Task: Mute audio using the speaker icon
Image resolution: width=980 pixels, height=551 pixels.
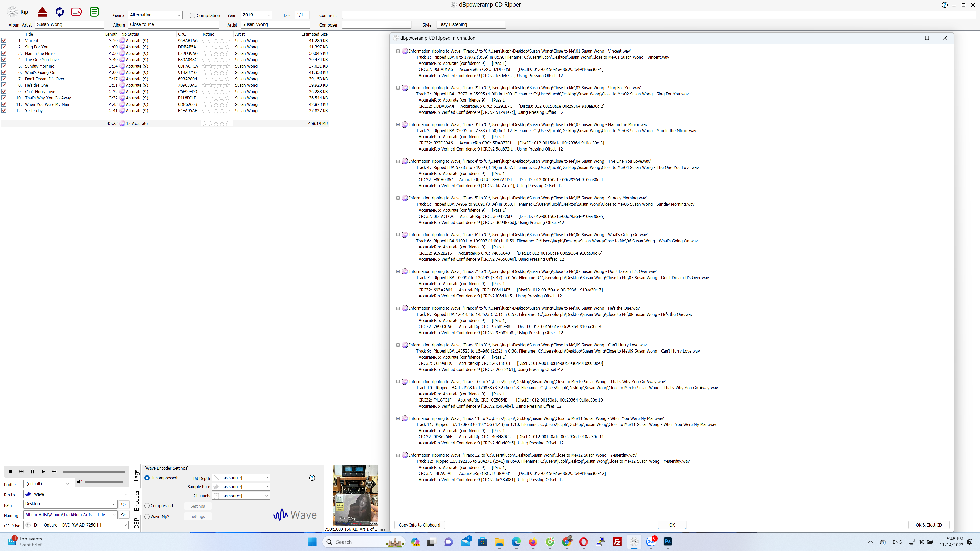Action: pos(80,482)
